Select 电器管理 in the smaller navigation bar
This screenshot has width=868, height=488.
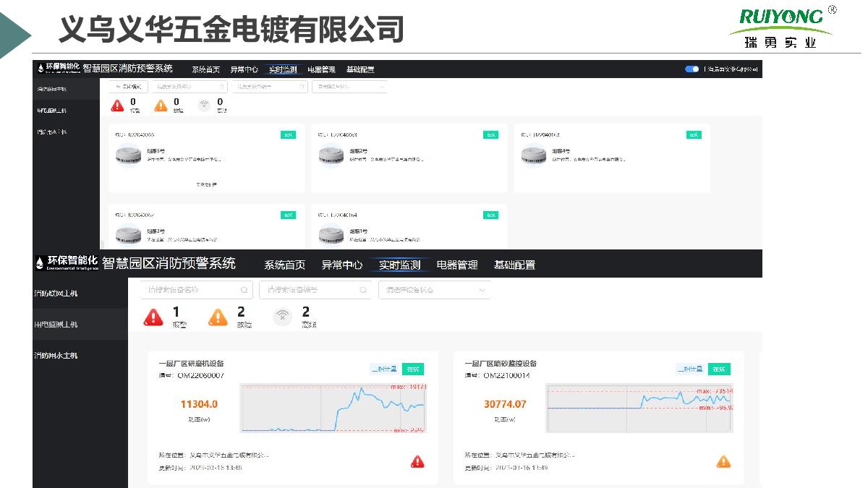(x=321, y=69)
